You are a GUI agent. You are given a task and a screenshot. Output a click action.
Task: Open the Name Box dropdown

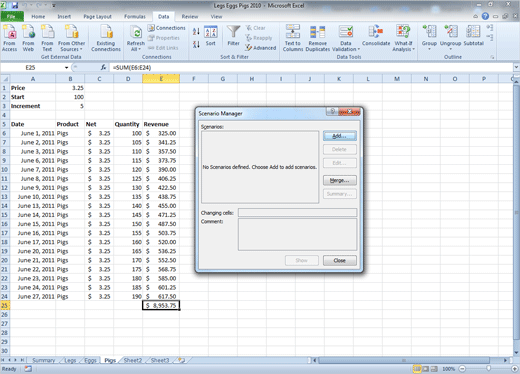(66, 68)
